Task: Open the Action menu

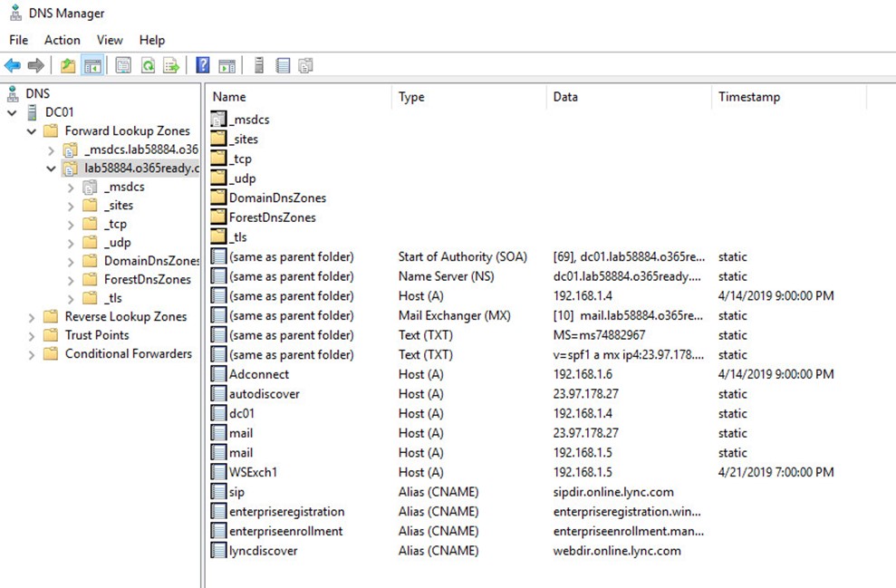Action: tap(63, 40)
